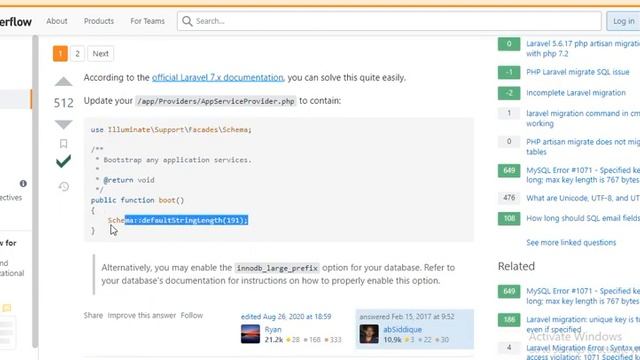This screenshot has width=640, height=360.
Task: Open the For Teams link
Action: pyautogui.click(x=147, y=21)
